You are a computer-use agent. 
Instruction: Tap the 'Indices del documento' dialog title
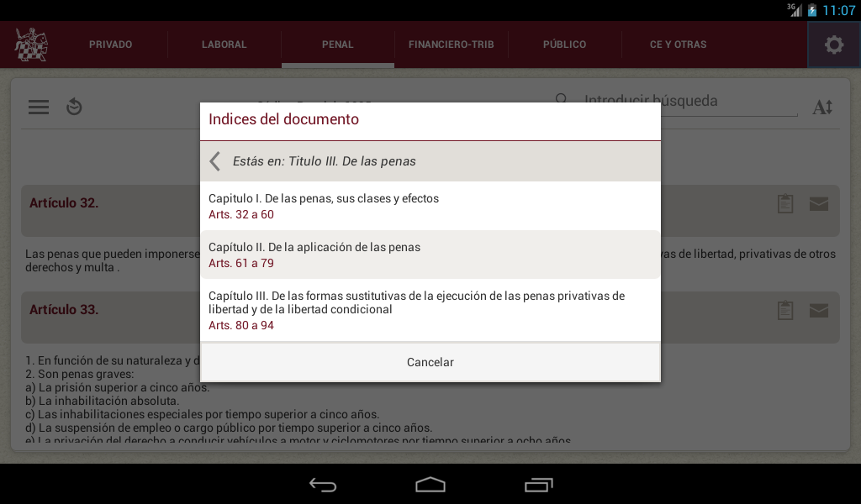(283, 119)
